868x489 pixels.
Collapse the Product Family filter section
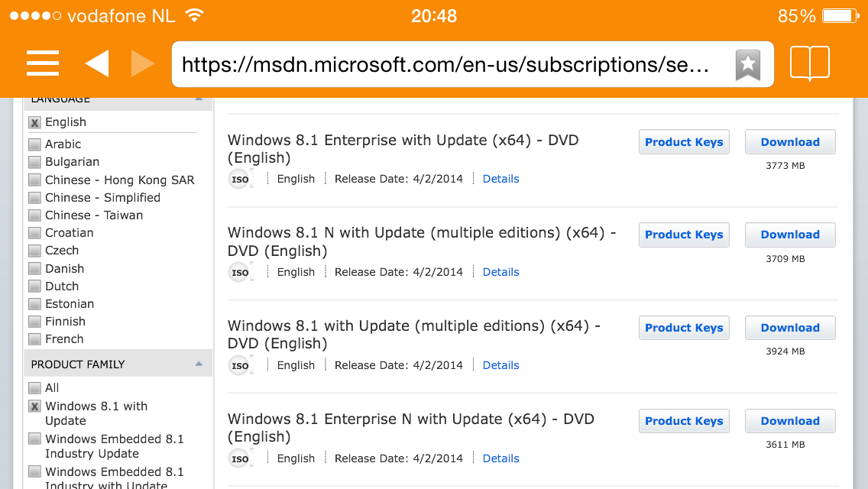click(x=199, y=364)
